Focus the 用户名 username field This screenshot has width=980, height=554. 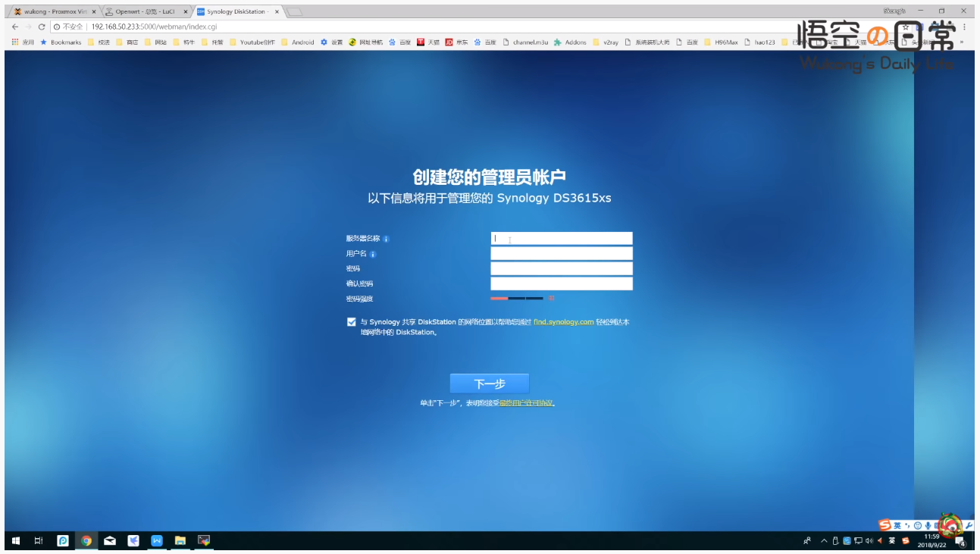(562, 253)
